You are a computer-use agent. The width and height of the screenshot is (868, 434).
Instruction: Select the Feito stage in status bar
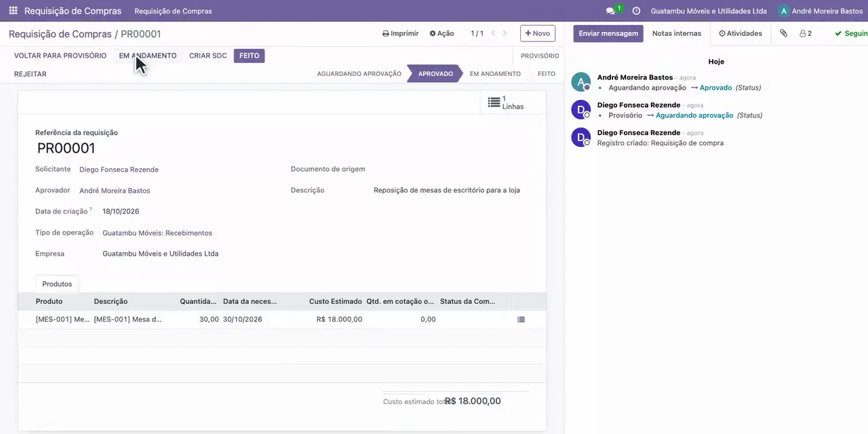547,74
